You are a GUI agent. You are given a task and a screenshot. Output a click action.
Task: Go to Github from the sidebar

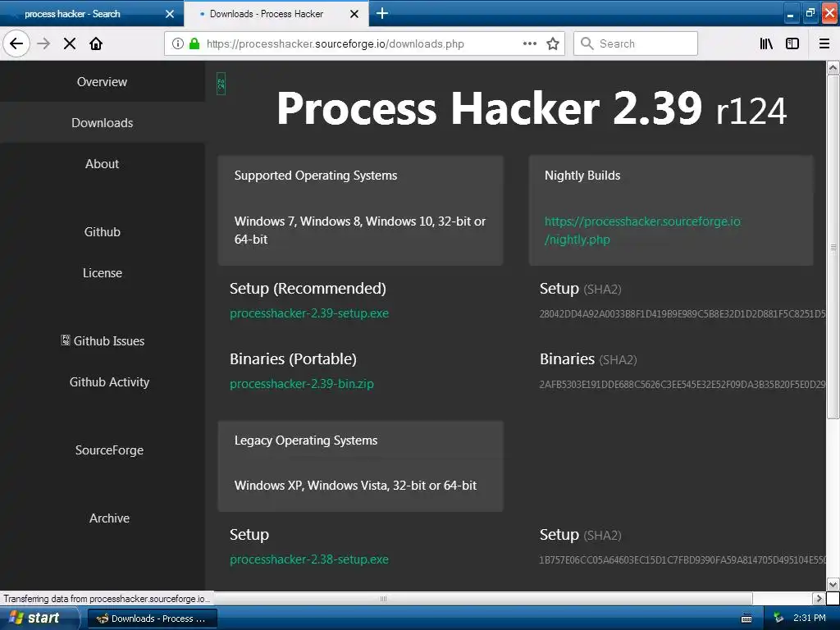[102, 232]
